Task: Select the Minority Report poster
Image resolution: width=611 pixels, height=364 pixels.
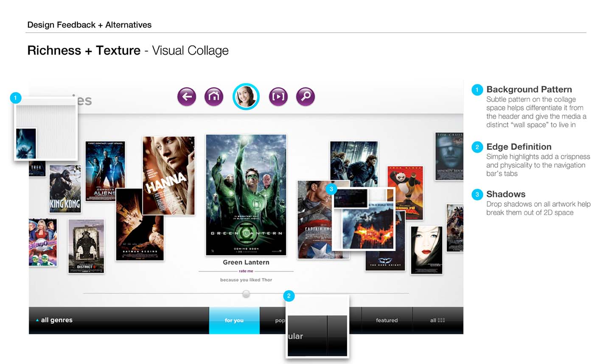Action: pos(449,156)
